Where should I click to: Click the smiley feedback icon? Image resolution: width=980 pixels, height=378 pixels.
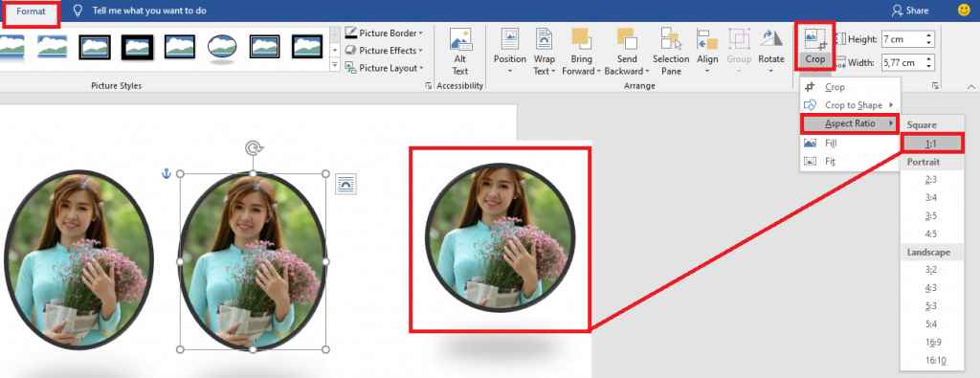point(965,11)
